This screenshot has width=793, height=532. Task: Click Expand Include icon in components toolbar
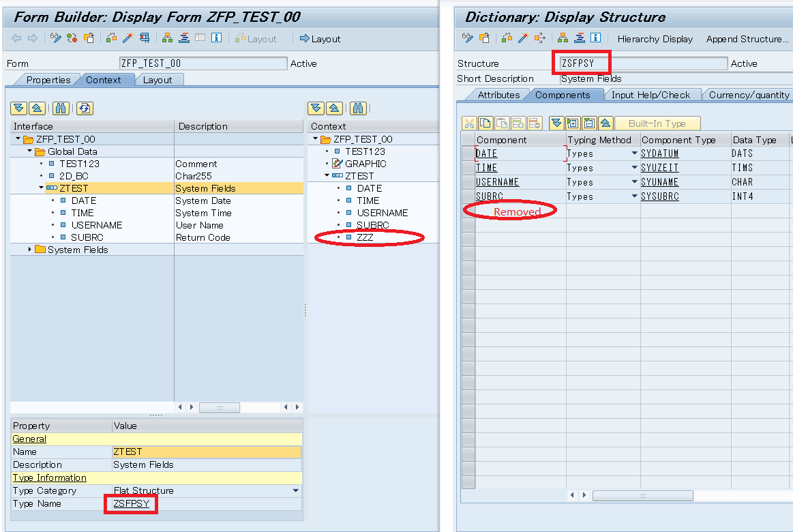coord(573,123)
